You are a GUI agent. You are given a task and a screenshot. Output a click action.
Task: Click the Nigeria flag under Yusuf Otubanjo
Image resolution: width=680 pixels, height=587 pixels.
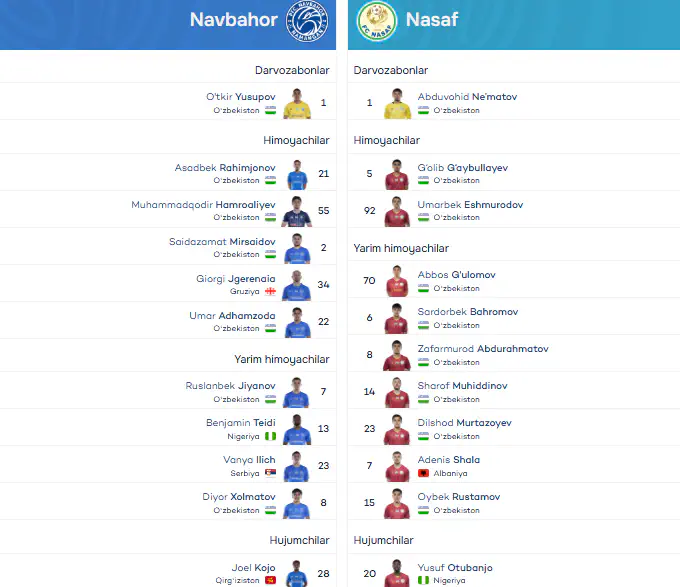click(x=423, y=580)
